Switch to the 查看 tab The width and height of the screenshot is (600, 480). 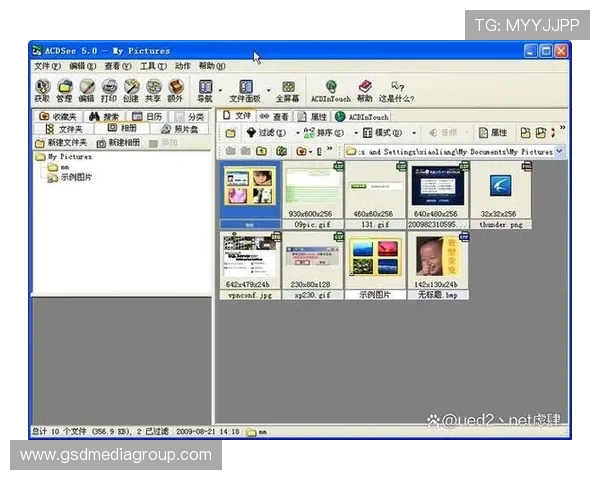(272, 116)
